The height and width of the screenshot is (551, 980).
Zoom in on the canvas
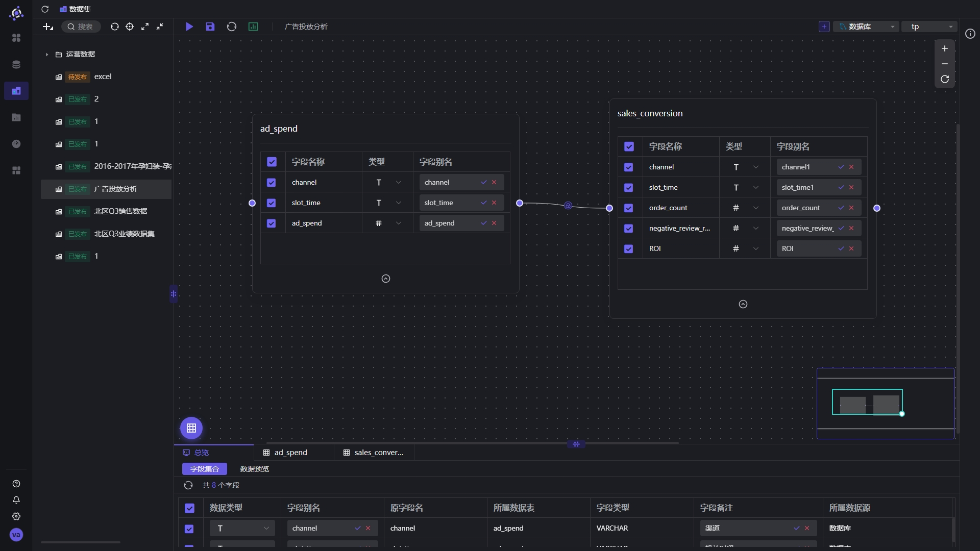[945, 48]
